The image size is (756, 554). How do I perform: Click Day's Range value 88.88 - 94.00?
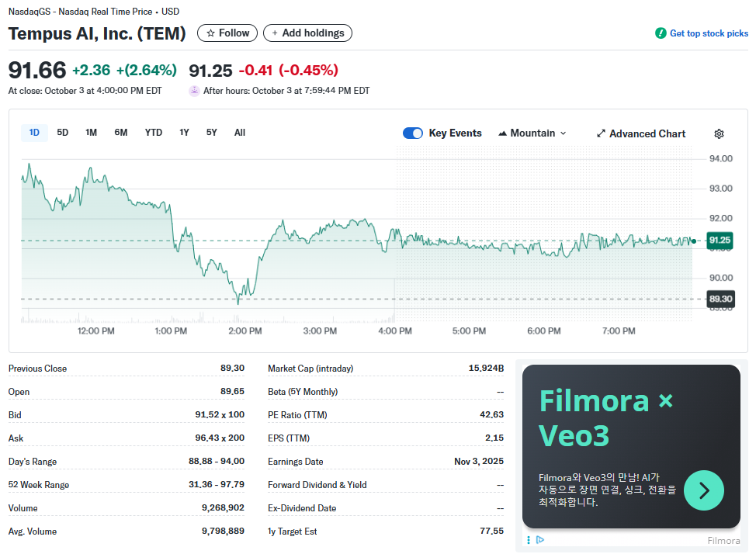point(217,461)
